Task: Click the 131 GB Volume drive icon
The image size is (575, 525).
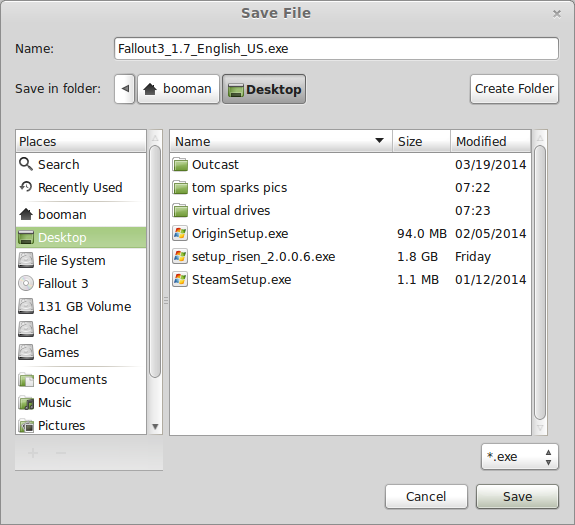Action: [26, 306]
